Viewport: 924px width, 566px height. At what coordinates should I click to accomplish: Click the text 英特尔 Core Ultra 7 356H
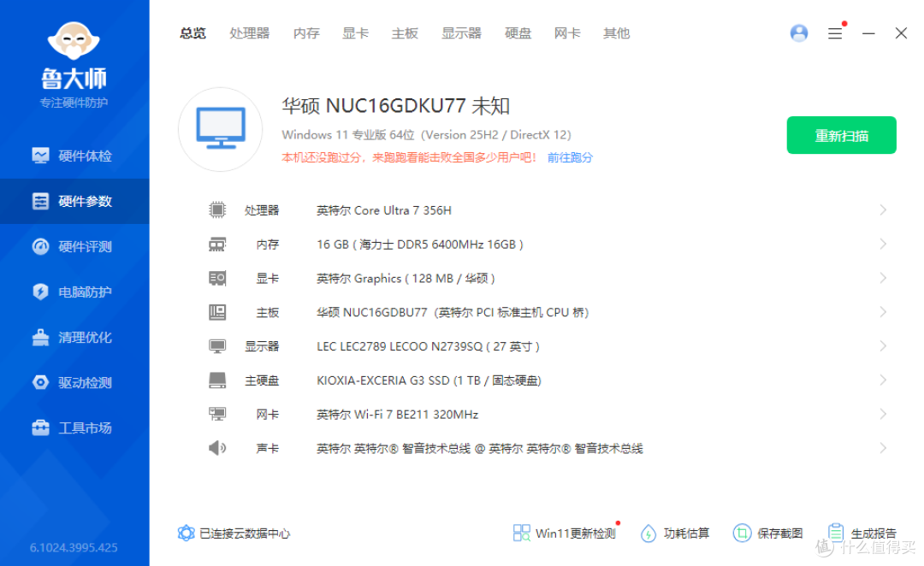click(383, 210)
